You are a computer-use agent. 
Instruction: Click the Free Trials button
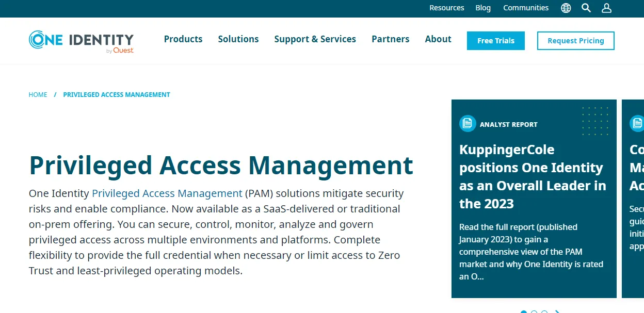(496, 41)
